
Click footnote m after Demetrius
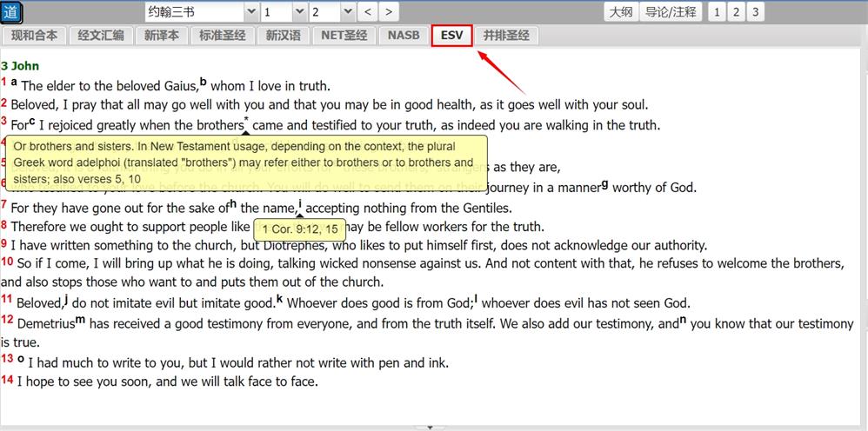click(x=80, y=320)
